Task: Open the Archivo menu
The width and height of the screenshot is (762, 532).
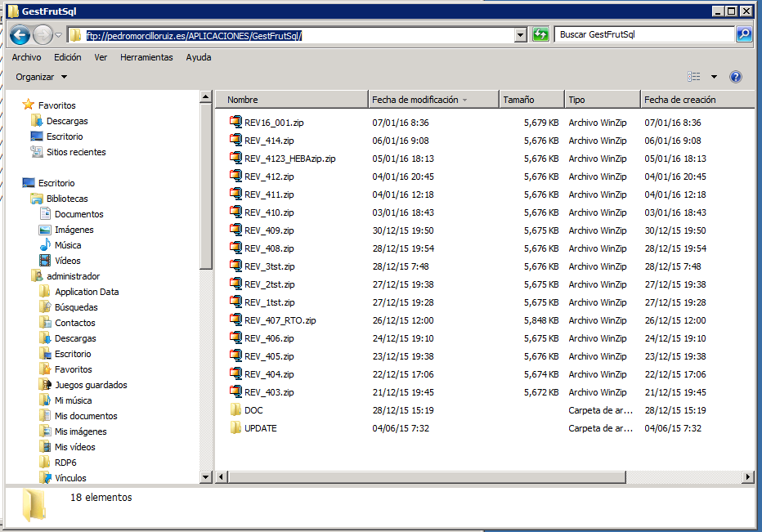Action: pyautogui.click(x=26, y=57)
